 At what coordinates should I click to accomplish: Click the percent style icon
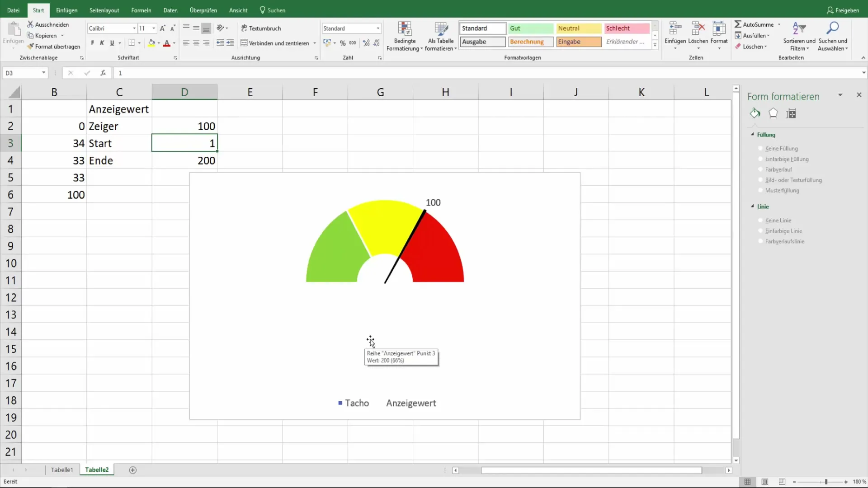[343, 43]
